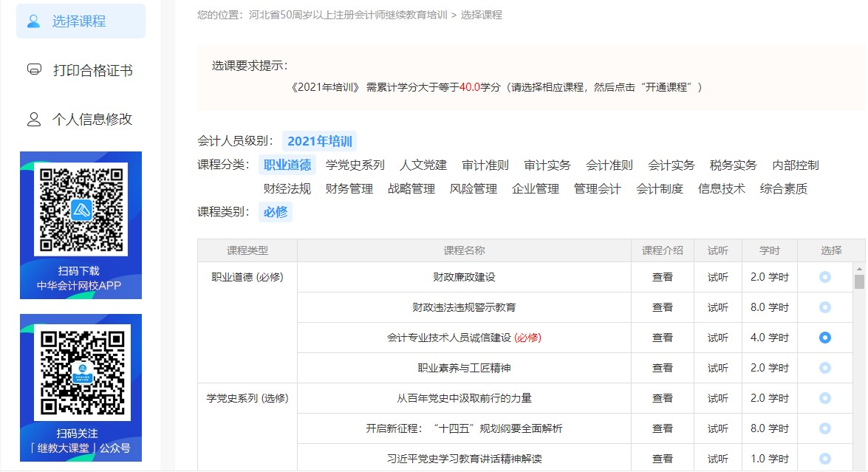868x472 pixels.
Task: Select radio button for 职业素养与工匠精神
Action: [825, 368]
